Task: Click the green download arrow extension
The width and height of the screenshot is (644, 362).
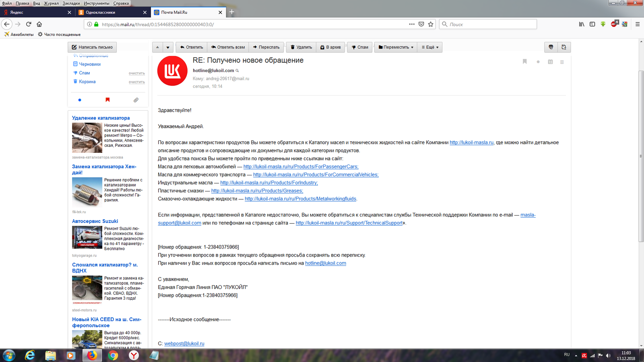Action: pyautogui.click(x=603, y=24)
